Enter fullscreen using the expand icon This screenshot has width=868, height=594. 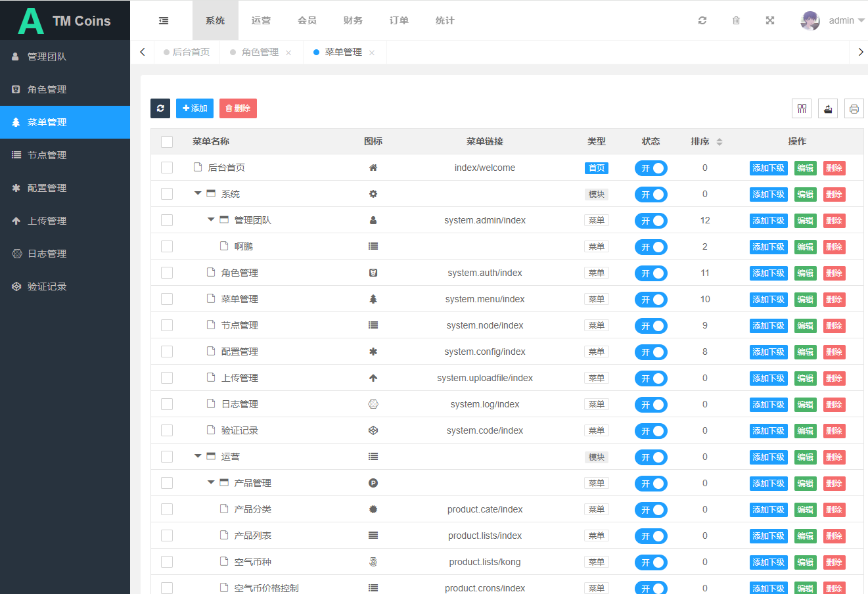(x=770, y=21)
